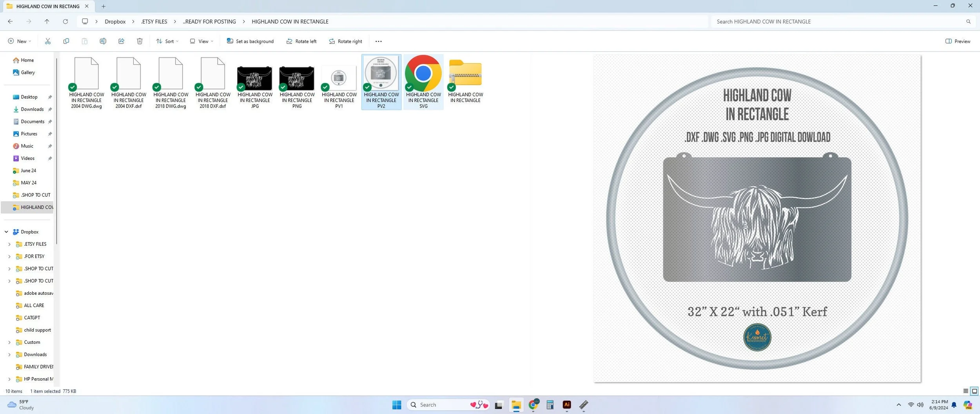This screenshot has height=414, width=980.
Task: Open Chrome from the taskbar
Action: click(533, 405)
